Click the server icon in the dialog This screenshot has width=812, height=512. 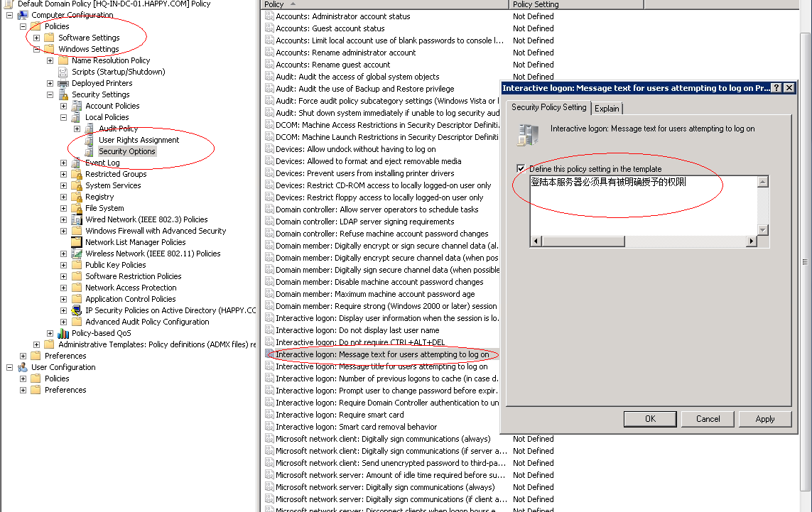[528, 135]
